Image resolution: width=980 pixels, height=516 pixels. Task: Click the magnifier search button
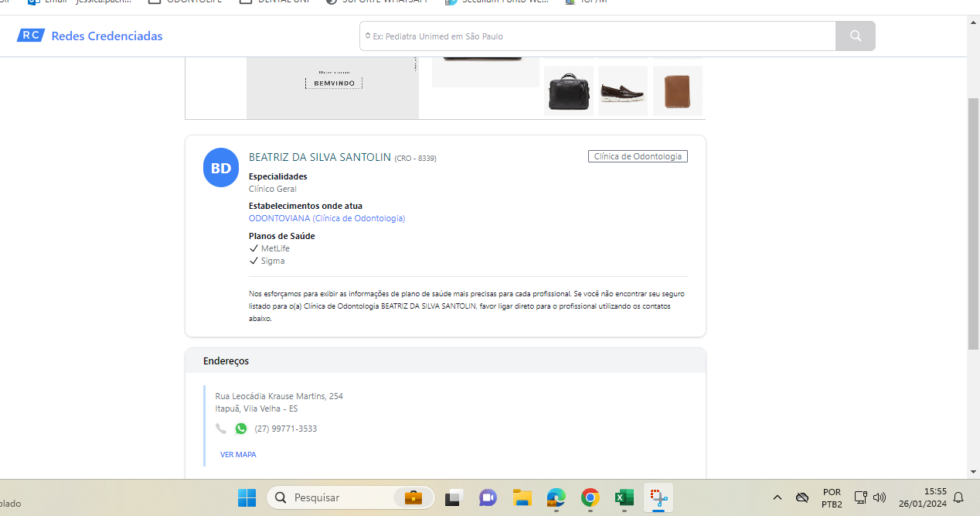(856, 36)
